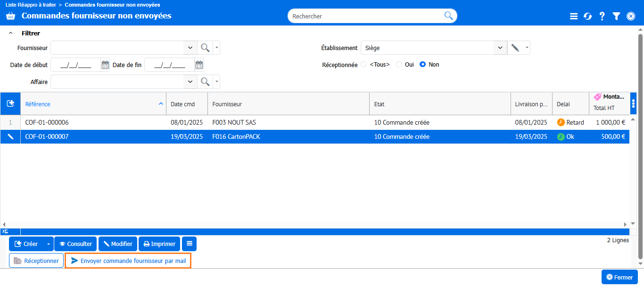Click the magnifier icon in the Rechercher box
The width and height of the screenshot is (644, 288).
(x=448, y=16)
